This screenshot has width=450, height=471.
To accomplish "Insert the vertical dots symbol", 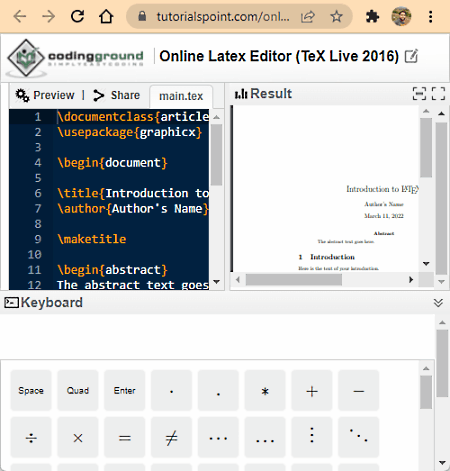I will pyautogui.click(x=312, y=437).
